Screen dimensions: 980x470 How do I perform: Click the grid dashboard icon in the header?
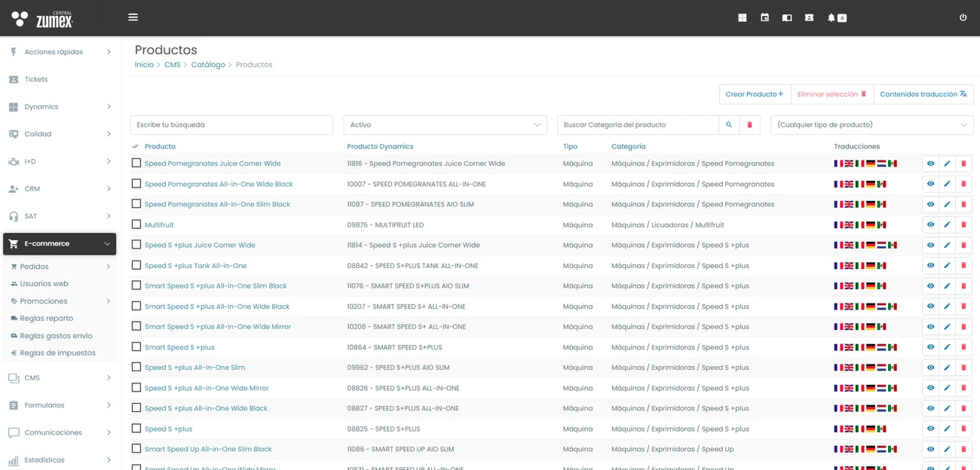click(742, 17)
